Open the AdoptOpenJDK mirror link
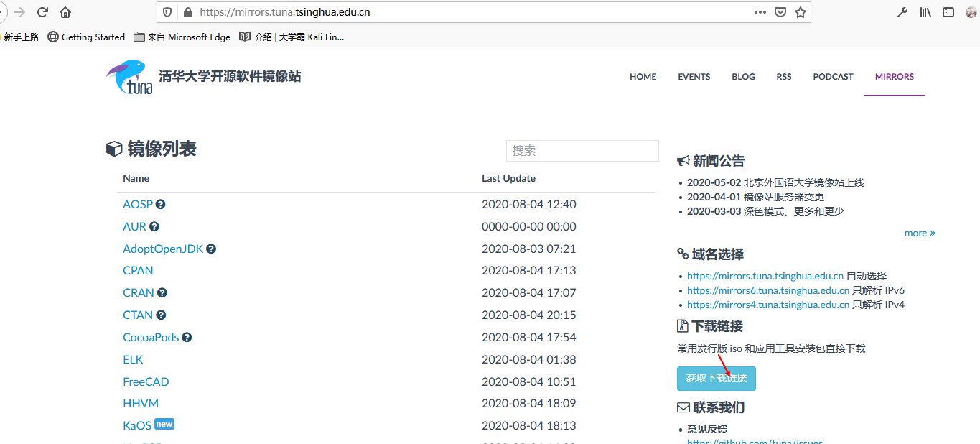 coord(163,249)
